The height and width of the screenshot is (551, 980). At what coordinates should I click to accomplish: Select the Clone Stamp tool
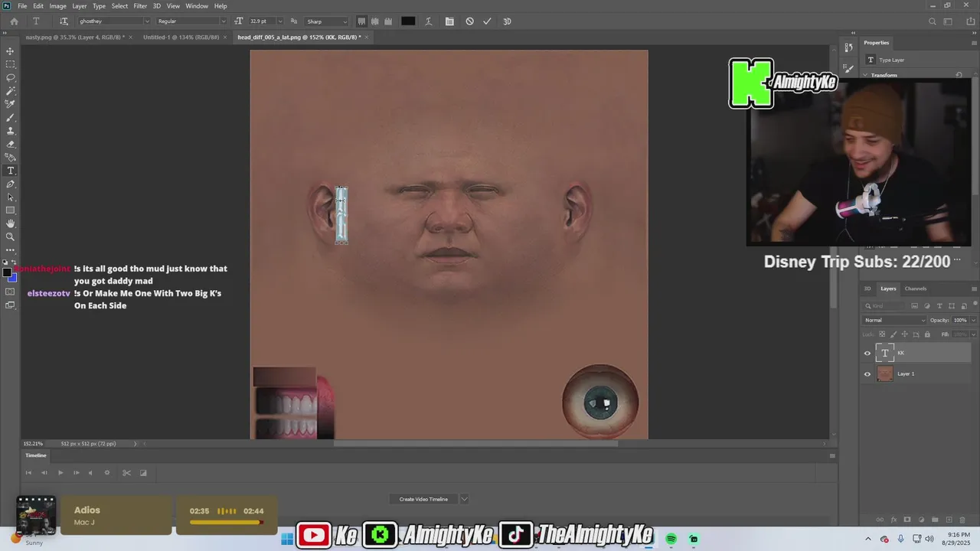pos(10,131)
